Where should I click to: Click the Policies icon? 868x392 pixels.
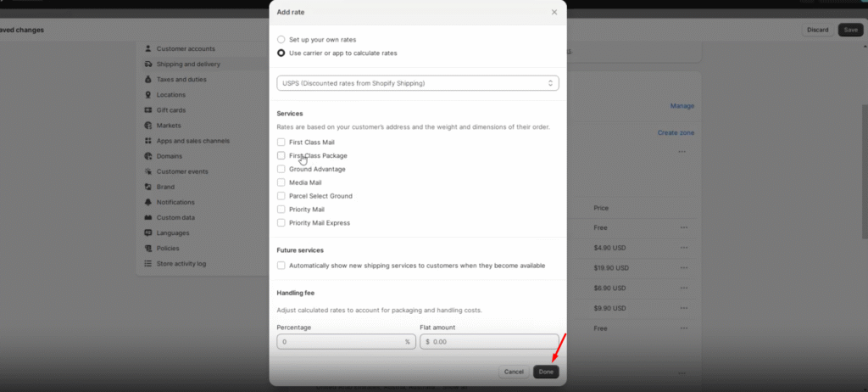coord(147,249)
